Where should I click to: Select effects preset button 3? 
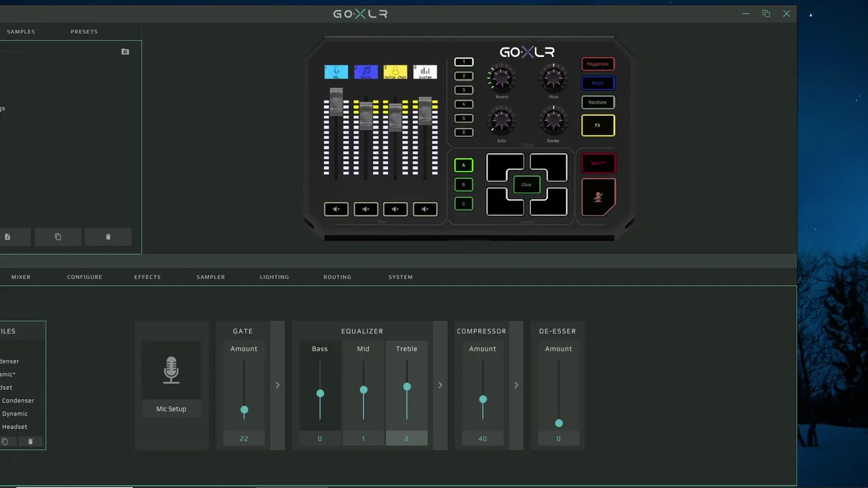point(464,90)
